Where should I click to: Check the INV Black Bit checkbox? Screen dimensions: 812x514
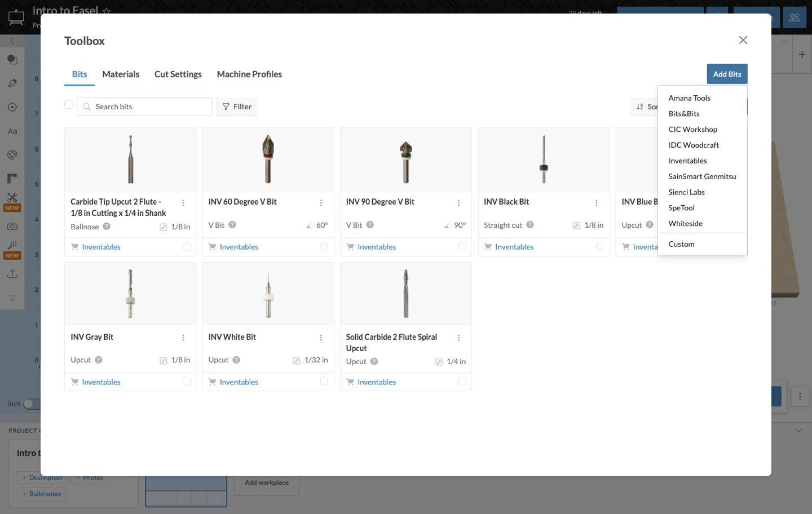coord(599,247)
